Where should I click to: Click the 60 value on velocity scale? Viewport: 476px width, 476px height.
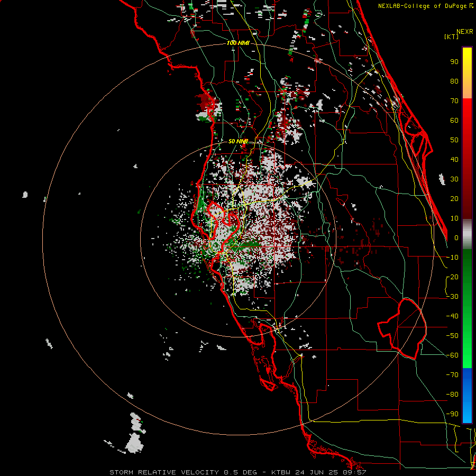click(x=454, y=121)
